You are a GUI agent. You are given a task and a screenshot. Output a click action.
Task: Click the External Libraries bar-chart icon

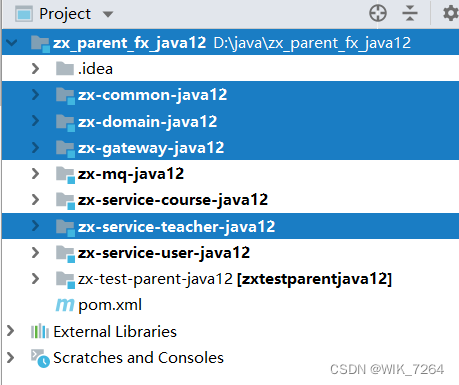click(x=40, y=331)
